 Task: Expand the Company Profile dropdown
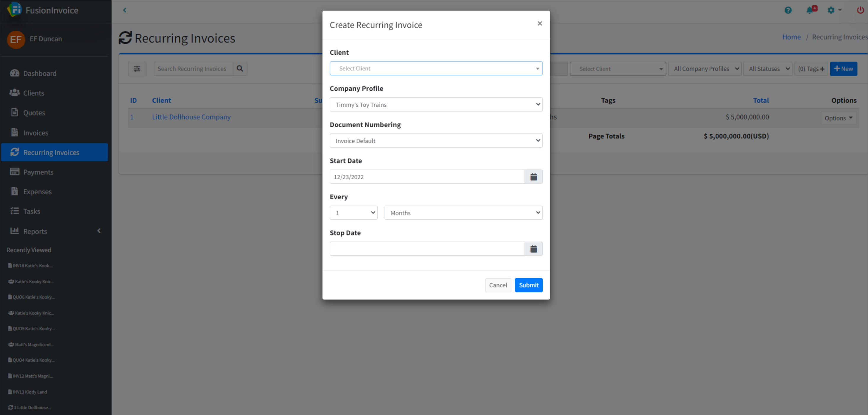tap(436, 105)
